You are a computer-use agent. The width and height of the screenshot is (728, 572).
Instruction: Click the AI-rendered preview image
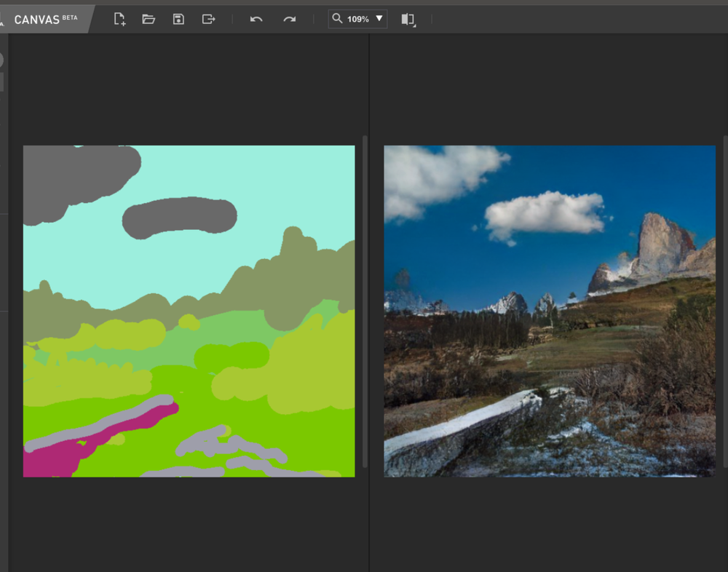click(549, 311)
